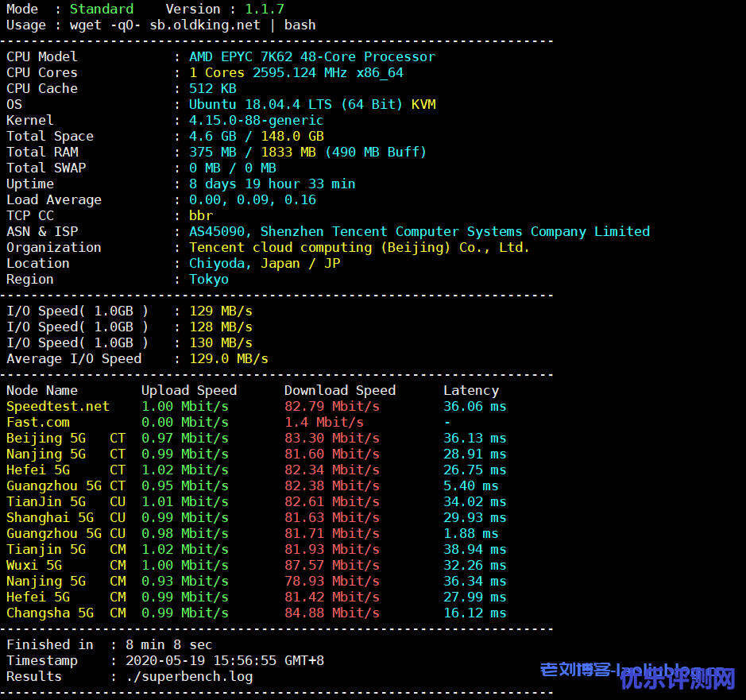Click the Tokyo region value
Image resolution: width=746 pixels, height=700 pixels.
208,279
